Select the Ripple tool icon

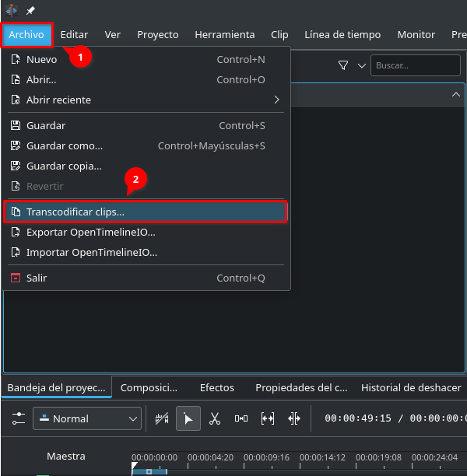[293, 418]
